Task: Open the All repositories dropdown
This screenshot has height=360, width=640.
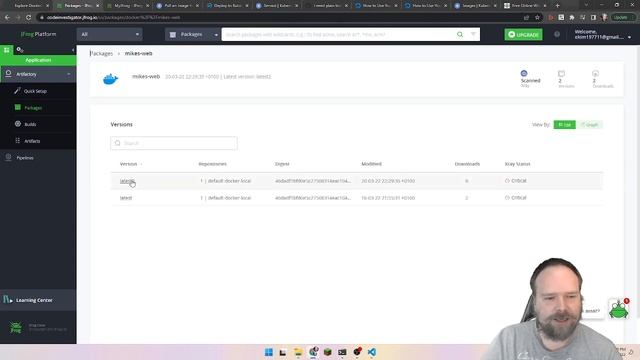Action: click(109, 34)
